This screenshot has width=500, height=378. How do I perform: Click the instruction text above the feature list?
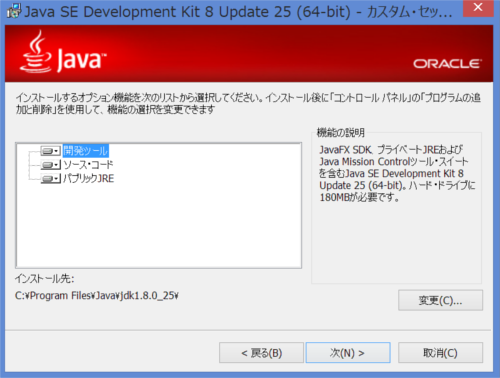pos(248,103)
